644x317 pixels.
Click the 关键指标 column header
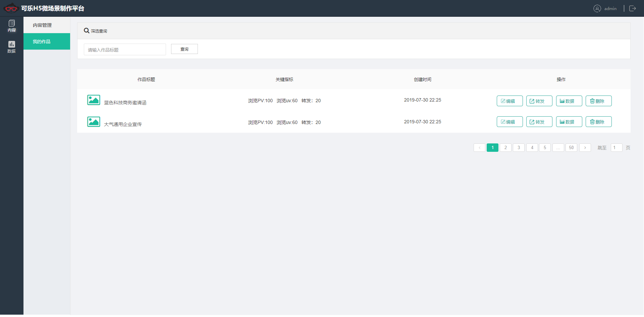284,79
